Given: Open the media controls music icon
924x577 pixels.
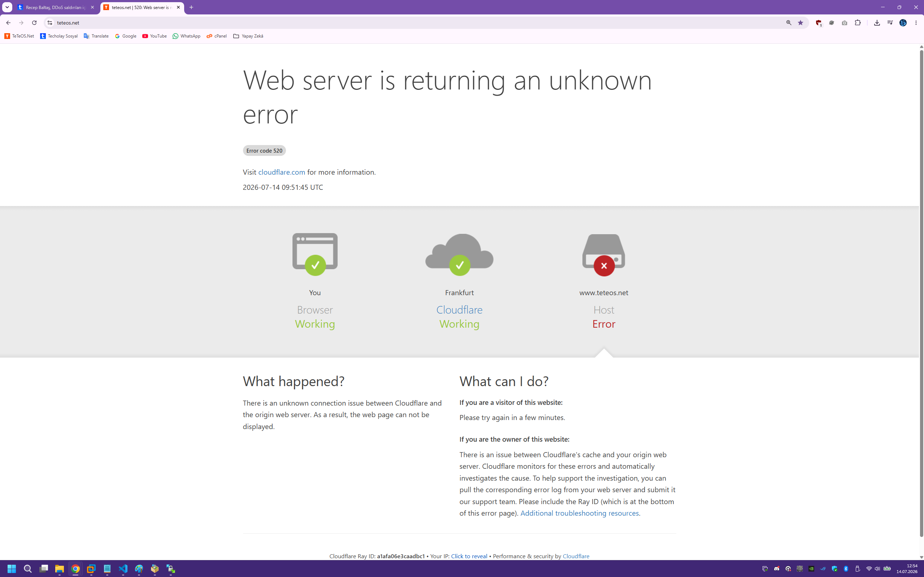Looking at the screenshot, I should click(890, 23).
